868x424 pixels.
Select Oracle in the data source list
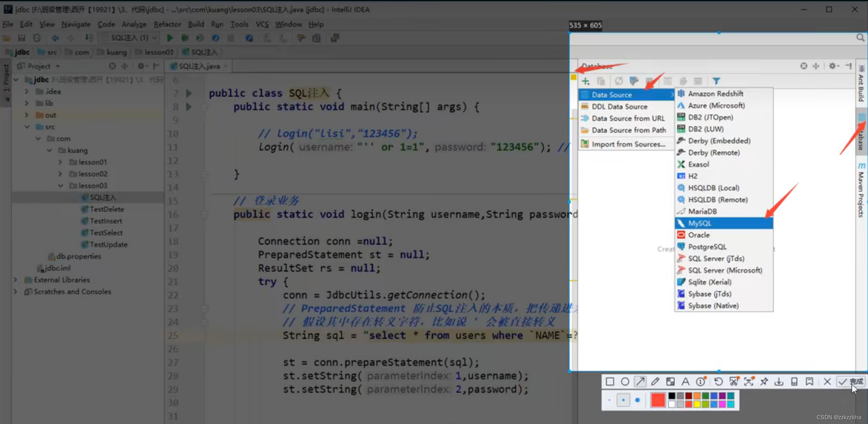(724, 235)
